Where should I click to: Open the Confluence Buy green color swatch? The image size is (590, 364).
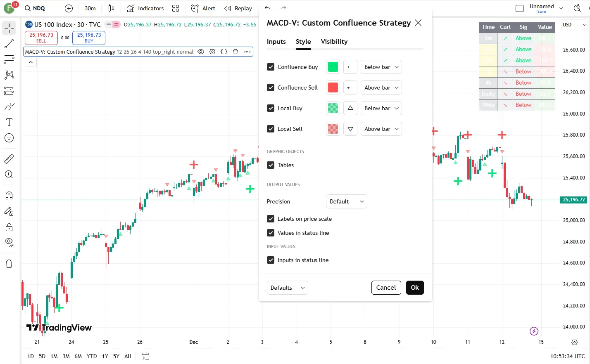click(333, 67)
